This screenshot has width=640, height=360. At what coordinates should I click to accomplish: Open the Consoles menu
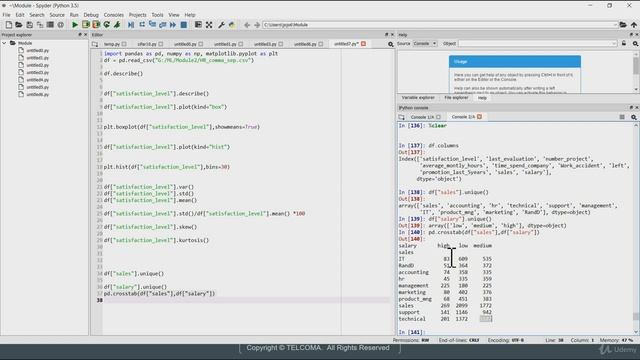point(113,15)
